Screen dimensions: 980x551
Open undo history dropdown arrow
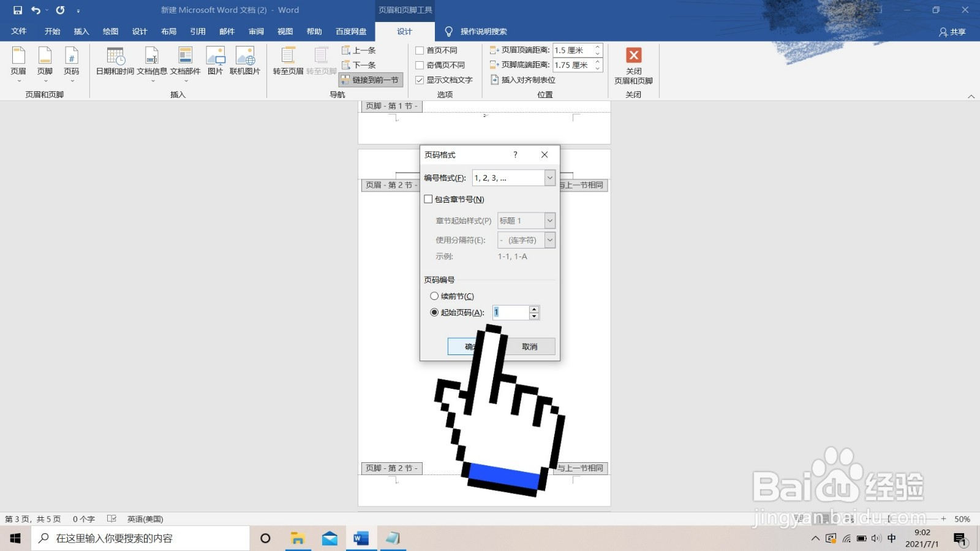tap(47, 10)
